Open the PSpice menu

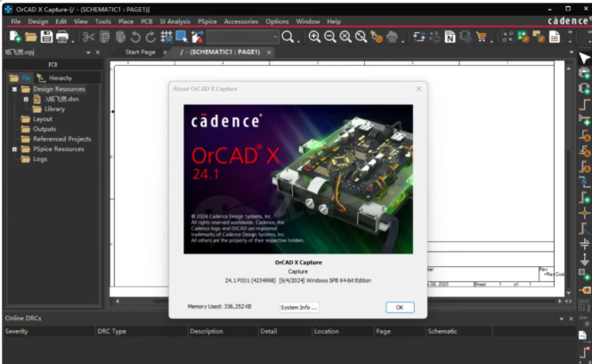(x=207, y=20)
